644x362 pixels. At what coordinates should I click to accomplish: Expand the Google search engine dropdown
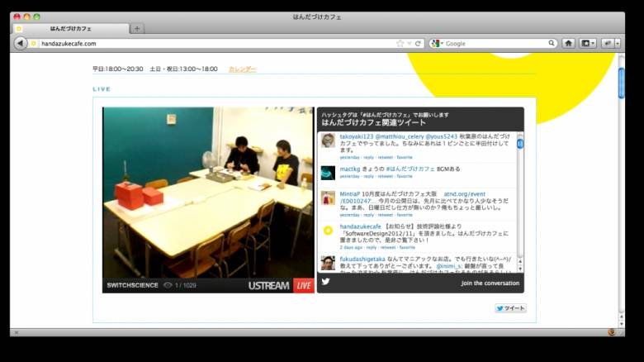437,43
